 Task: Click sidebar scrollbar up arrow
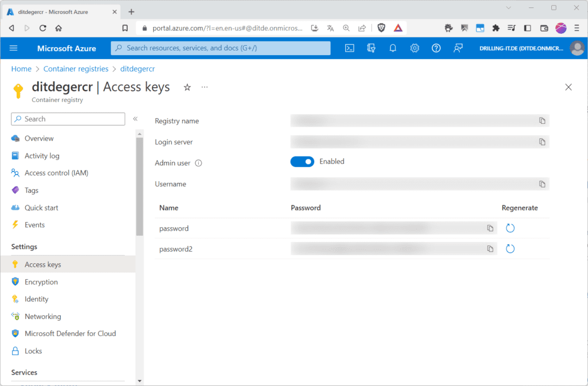click(140, 134)
